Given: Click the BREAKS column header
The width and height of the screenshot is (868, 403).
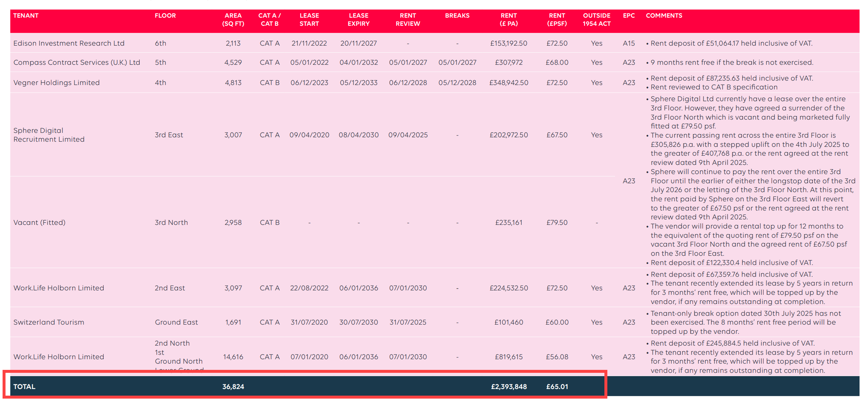Looking at the screenshot, I should point(457,15).
